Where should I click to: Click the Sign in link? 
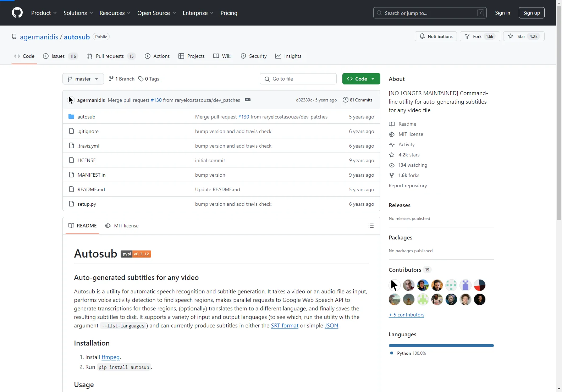[502, 13]
